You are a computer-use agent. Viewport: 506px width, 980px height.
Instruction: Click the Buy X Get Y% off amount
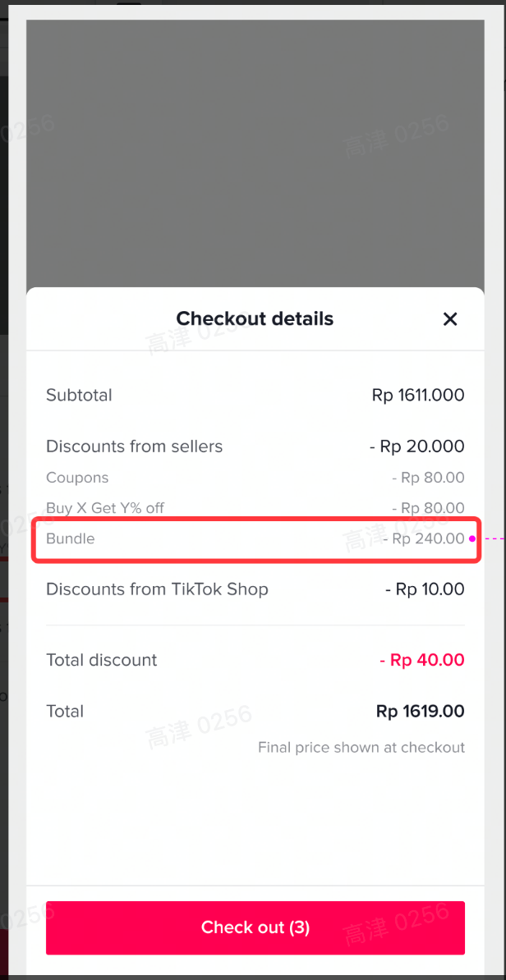click(x=428, y=508)
